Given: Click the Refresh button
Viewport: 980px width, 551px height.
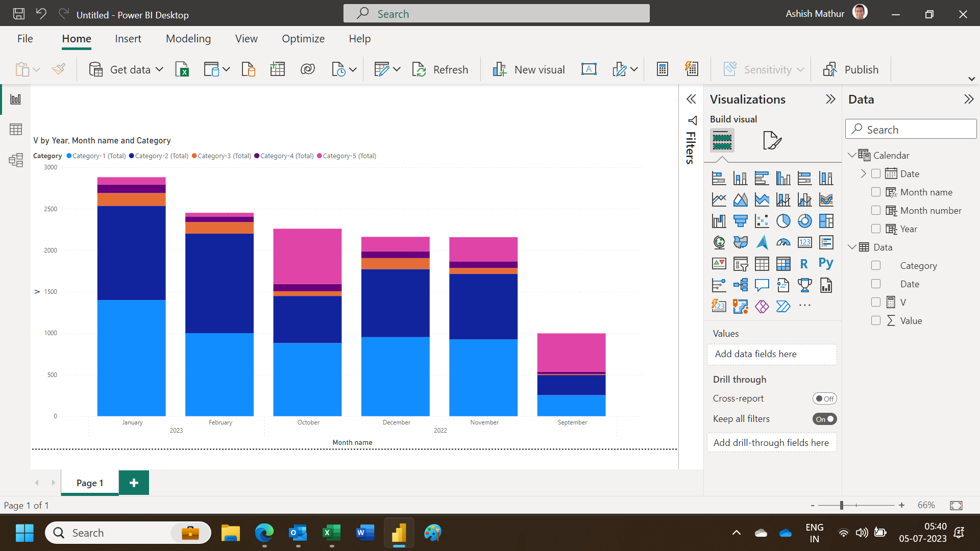Looking at the screenshot, I should [x=440, y=69].
